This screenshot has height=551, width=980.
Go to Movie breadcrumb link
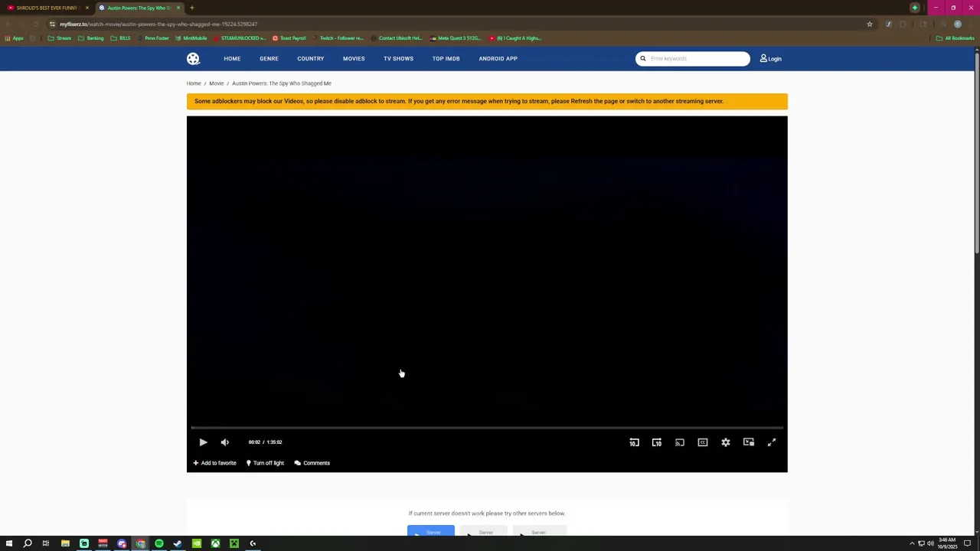217,83
